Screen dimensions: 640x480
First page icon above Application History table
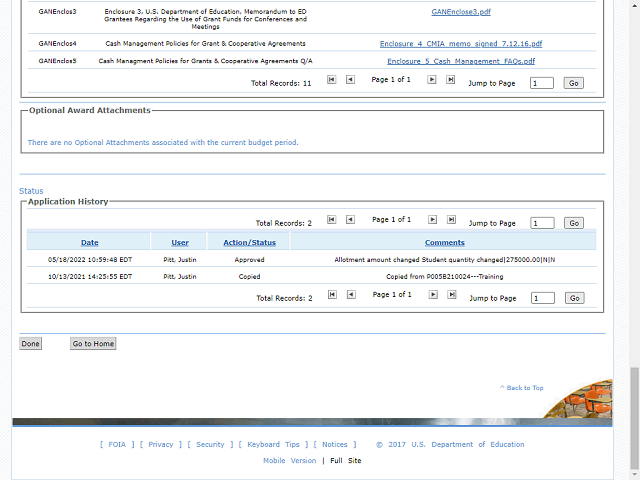[331, 220]
